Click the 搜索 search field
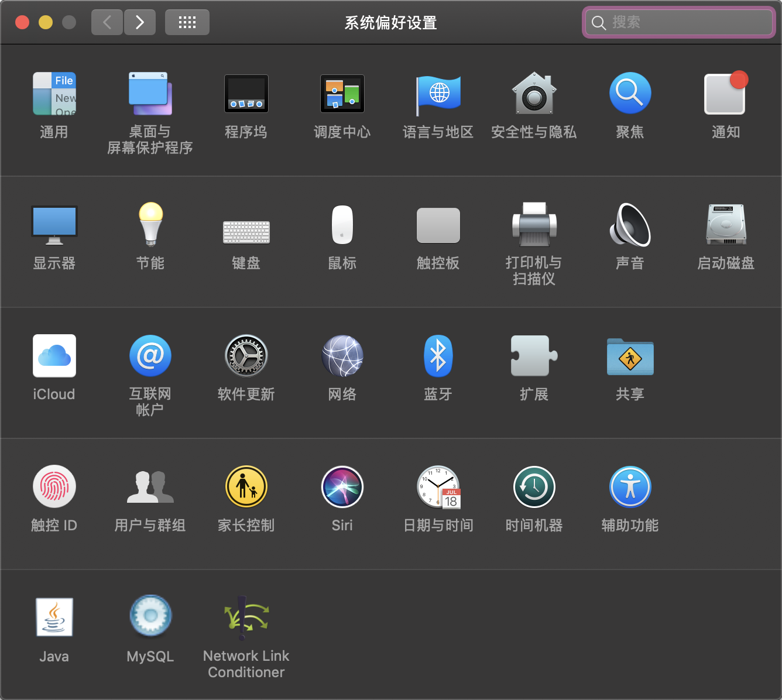 point(679,22)
